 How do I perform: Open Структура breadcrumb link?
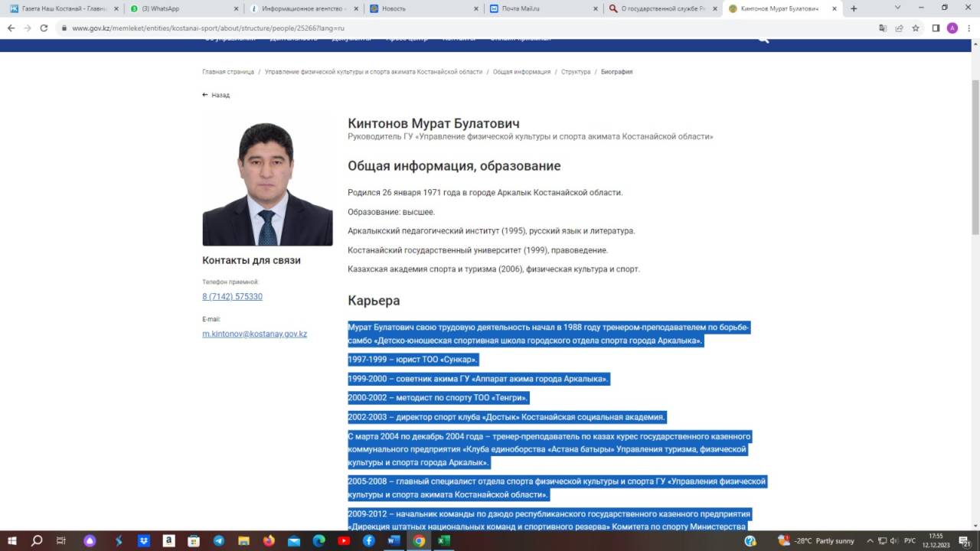(576, 72)
